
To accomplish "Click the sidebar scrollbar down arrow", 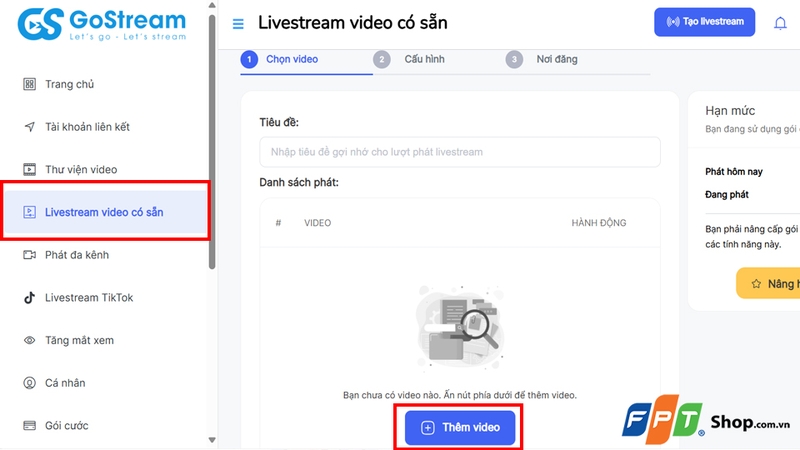I will [212, 440].
